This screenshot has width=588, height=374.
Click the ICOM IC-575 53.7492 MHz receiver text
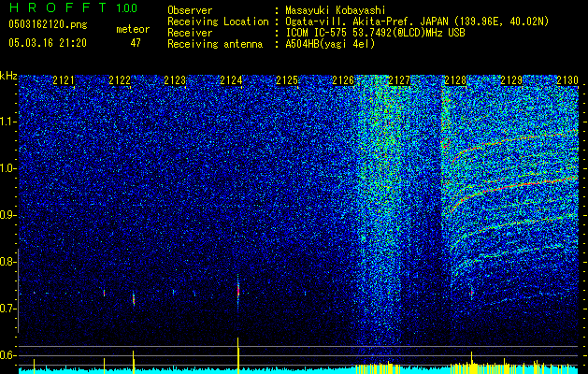point(375,33)
